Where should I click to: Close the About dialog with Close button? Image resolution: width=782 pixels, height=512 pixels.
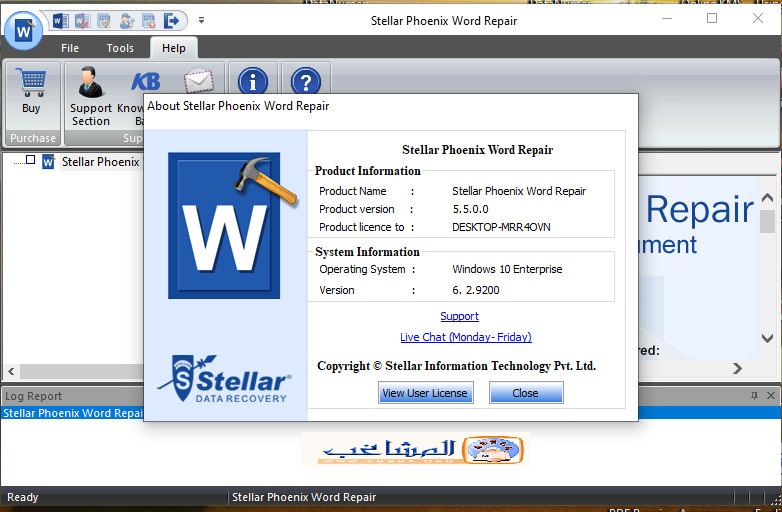(526, 393)
